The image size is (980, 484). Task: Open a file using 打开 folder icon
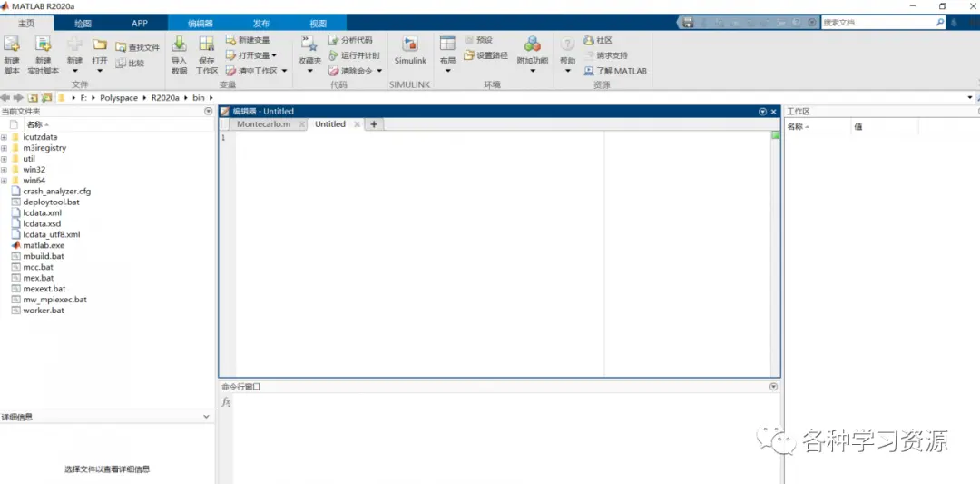click(x=100, y=45)
